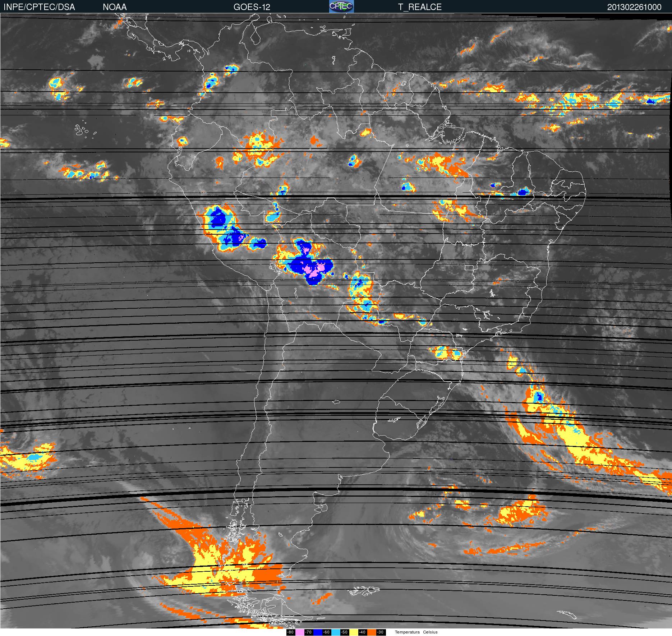This screenshot has height=636, width=672.
Task: Click the INPE/CPTEC/DSA header label
Action: (x=39, y=7)
